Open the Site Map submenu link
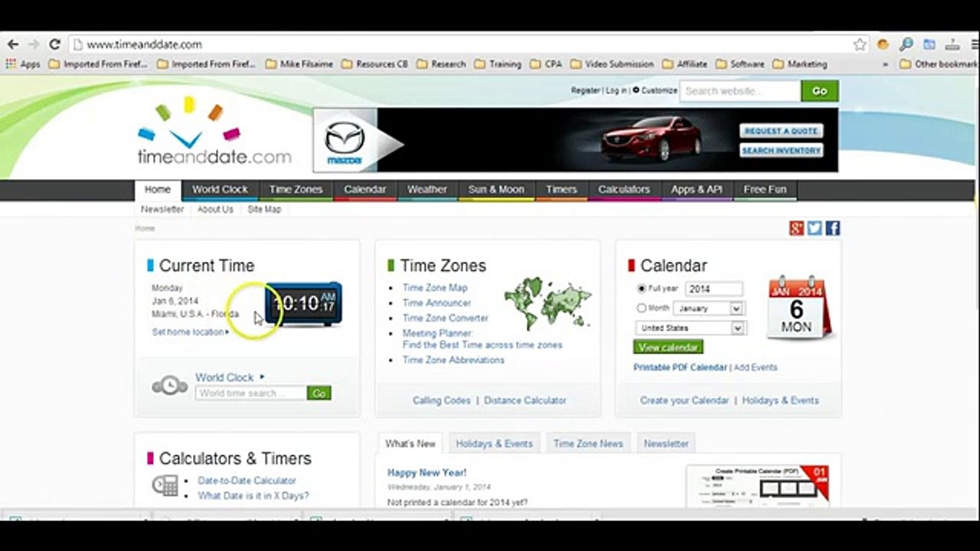Screen dimensions: 980x551 (x=264, y=209)
